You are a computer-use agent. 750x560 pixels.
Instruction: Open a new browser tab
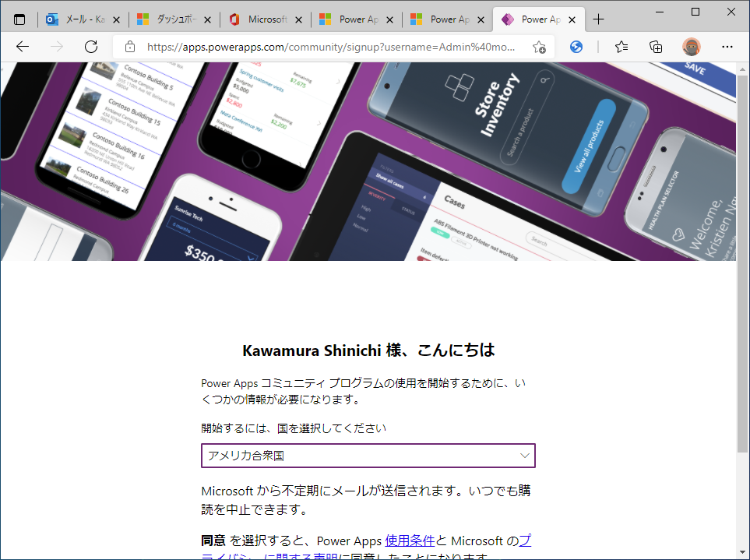coord(598,19)
